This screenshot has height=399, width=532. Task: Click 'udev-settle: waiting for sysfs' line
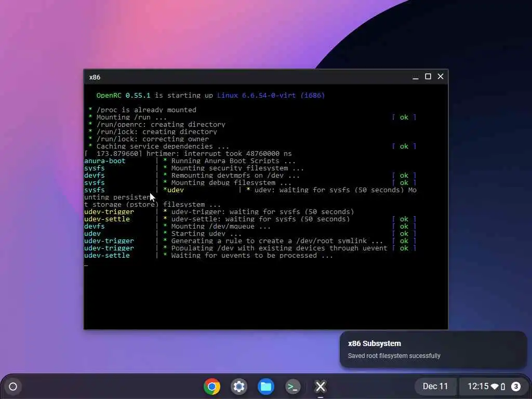tap(261, 219)
